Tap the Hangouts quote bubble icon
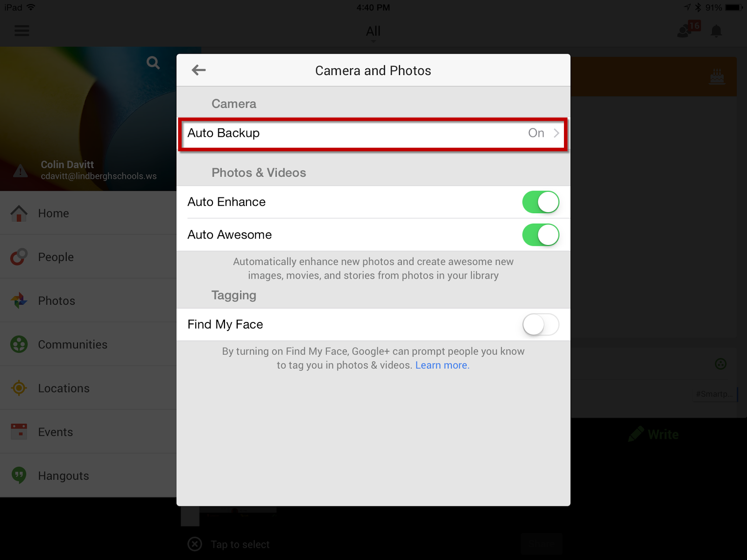Viewport: 747px width, 560px height. [x=19, y=476]
